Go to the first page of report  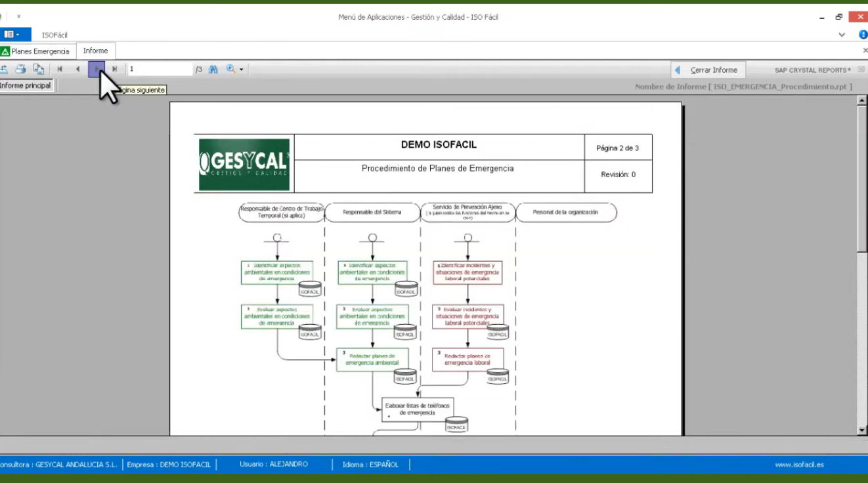(60, 69)
